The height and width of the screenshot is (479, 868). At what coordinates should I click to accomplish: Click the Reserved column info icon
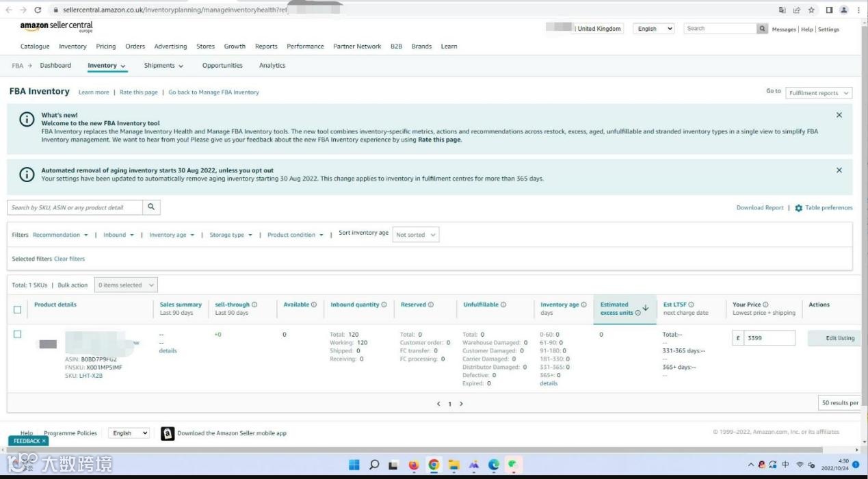pos(431,305)
